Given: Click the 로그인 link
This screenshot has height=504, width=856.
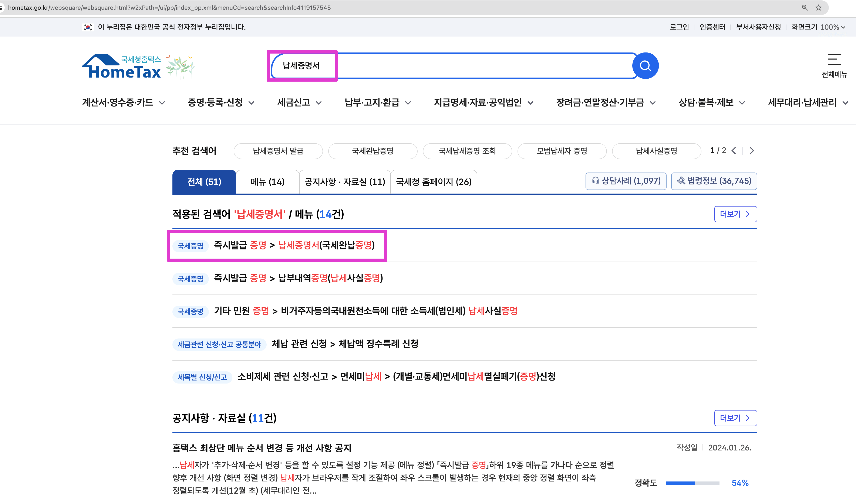Looking at the screenshot, I should (x=679, y=27).
